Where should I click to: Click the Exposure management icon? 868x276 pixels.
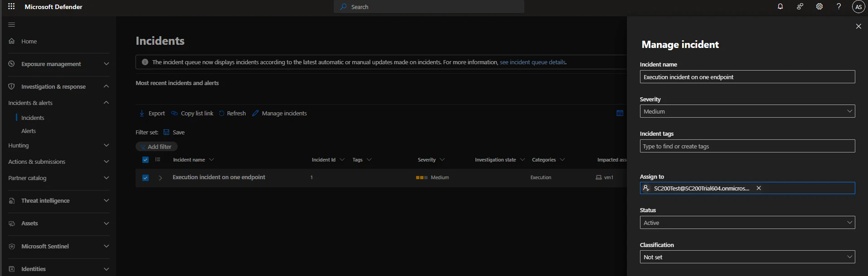pyautogui.click(x=12, y=64)
